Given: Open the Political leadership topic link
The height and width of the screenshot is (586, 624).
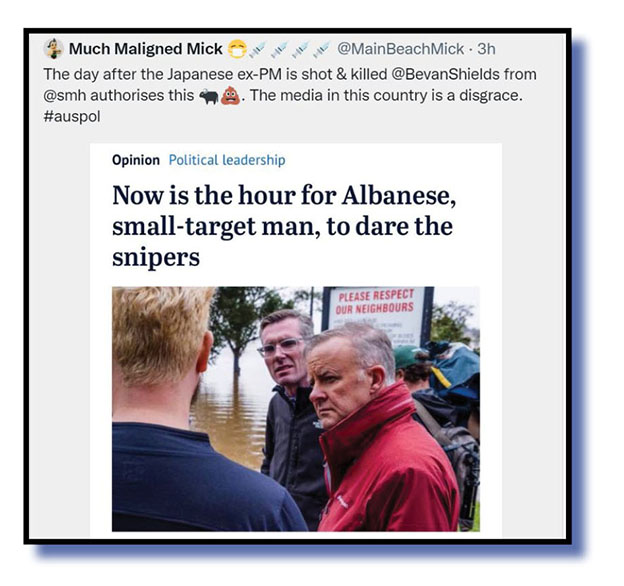Looking at the screenshot, I should (x=227, y=160).
